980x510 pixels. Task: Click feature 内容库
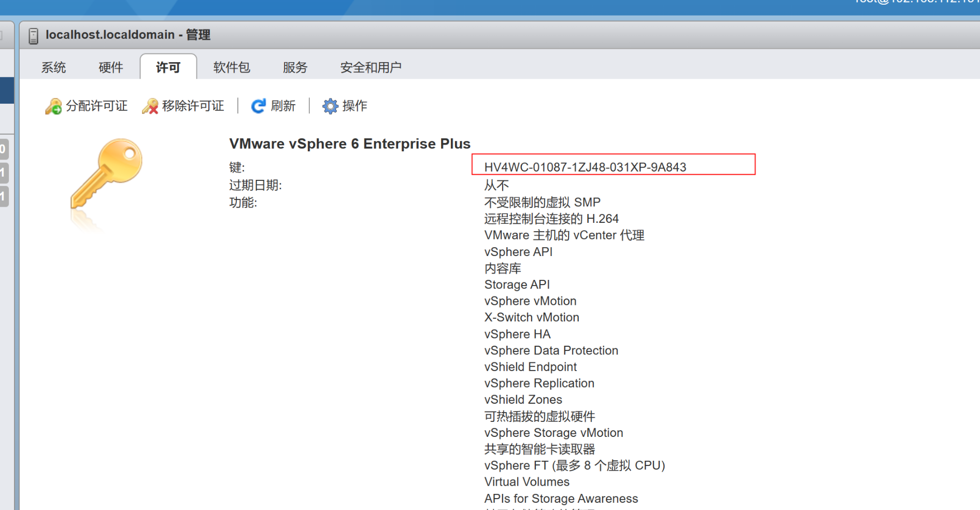tap(503, 268)
